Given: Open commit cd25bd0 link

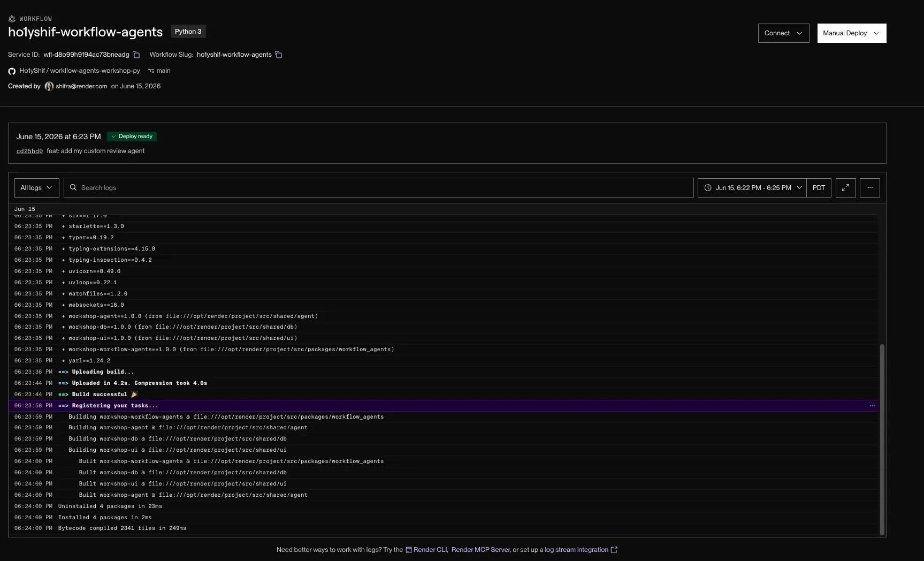Looking at the screenshot, I should coord(29,151).
